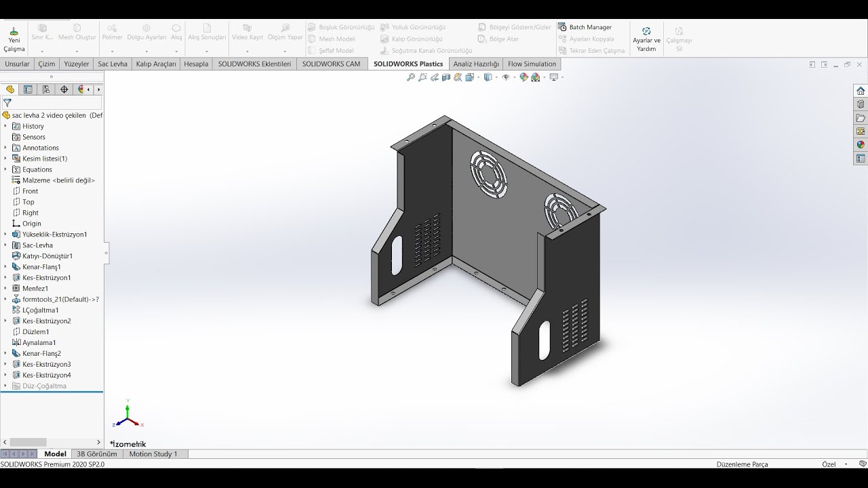The height and width of the screenshot is (488, 868).
Task: Click the feature tree filter funnel icon
Action: coord(7,103)
